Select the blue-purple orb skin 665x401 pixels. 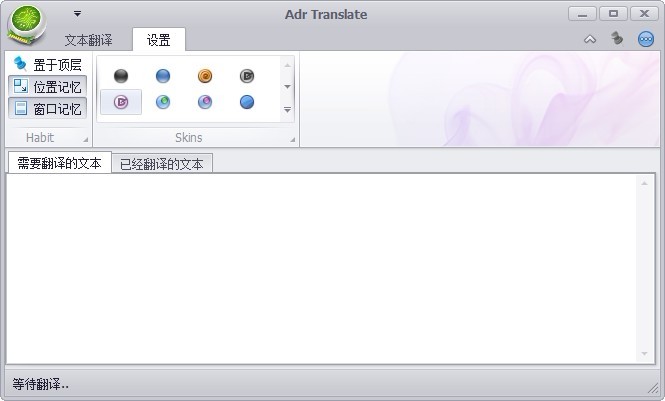pyautogui.click(x=205, y=102)
